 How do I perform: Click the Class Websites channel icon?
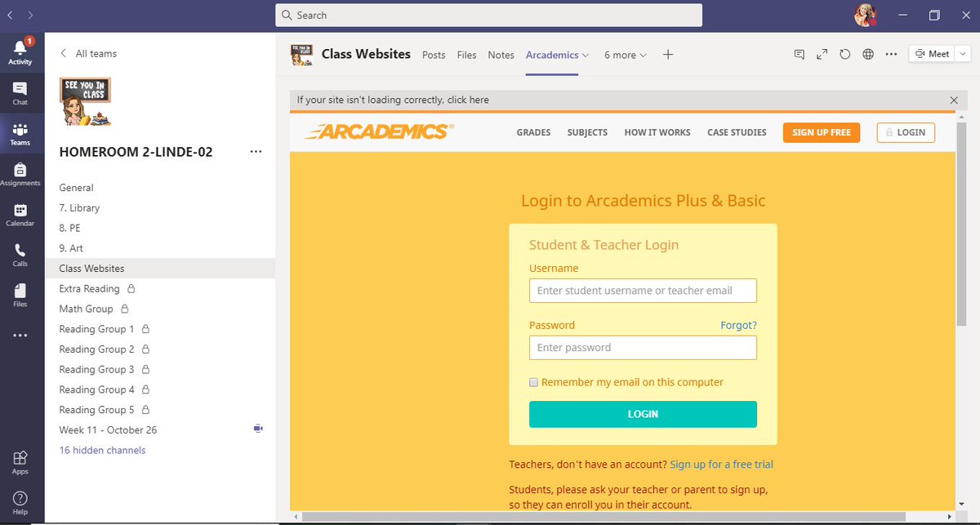pyautogui.click(x=301, y=55)
